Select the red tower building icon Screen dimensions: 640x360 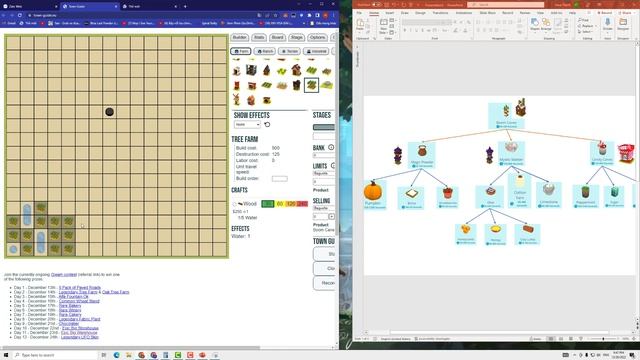tap(237, 86)
